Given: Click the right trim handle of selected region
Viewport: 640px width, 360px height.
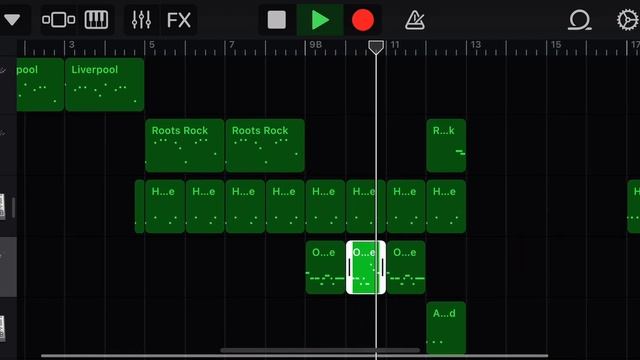Looking at the screenshot, I should point(382,267).
